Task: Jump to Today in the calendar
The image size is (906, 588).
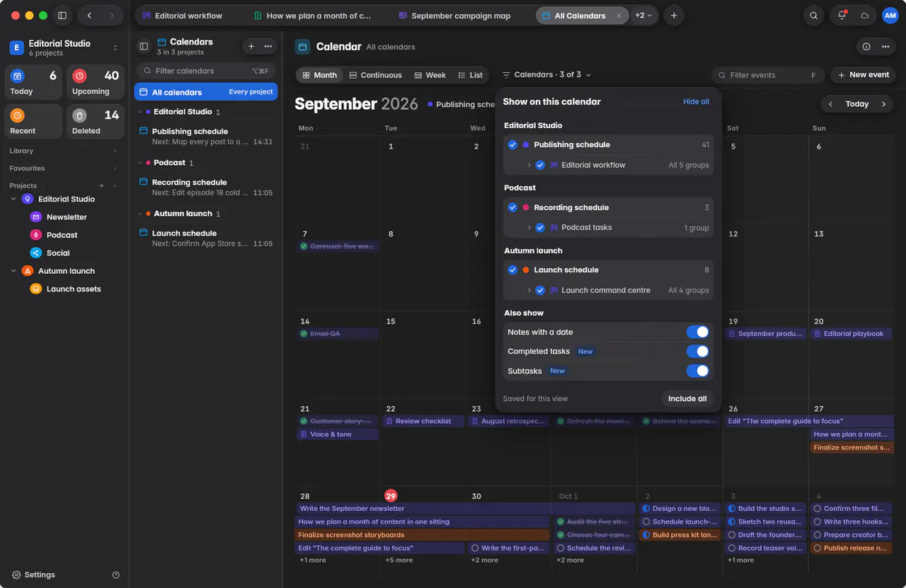Action: (x=856, y=104)
